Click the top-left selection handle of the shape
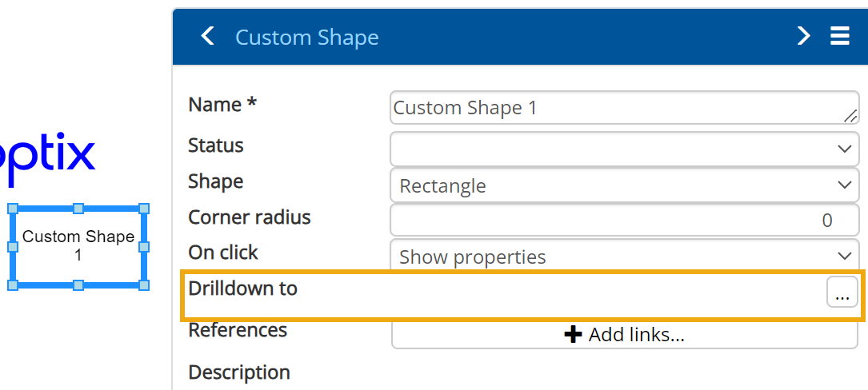868x390 pixels. click(13, 209)
